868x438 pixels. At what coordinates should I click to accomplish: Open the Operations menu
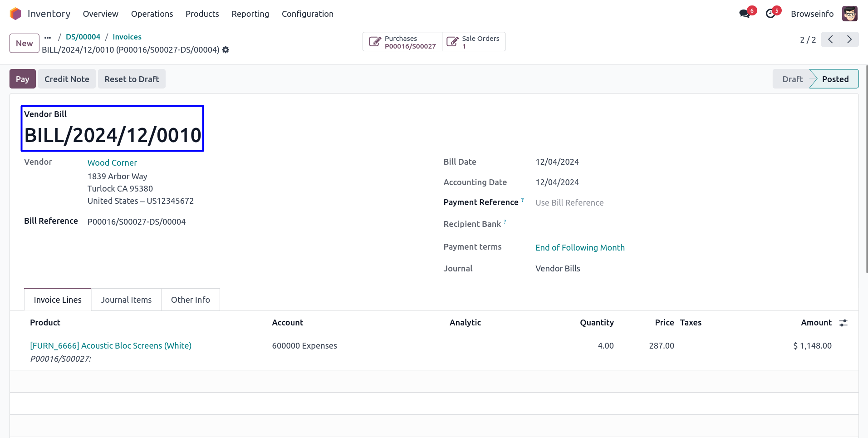point(152,14)
